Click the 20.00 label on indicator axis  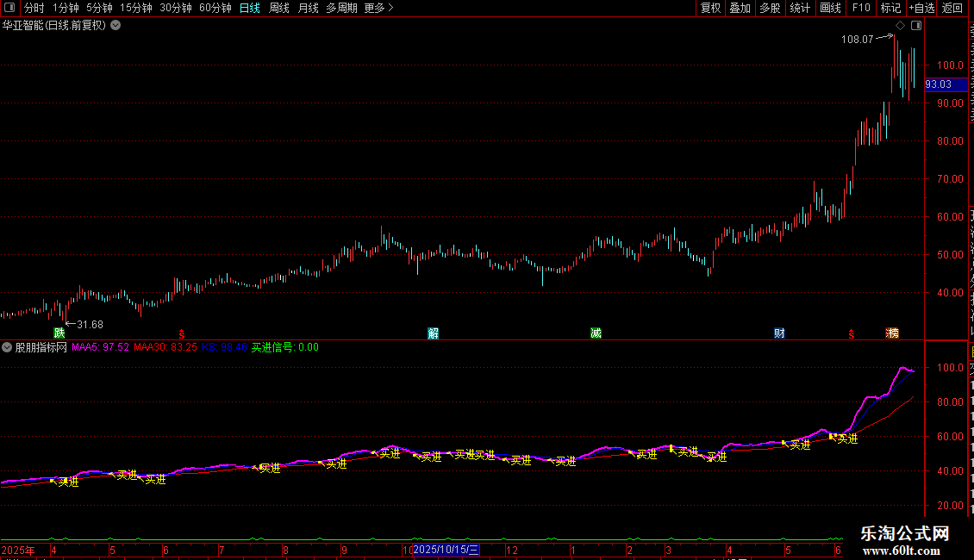(x=950, y=506)
